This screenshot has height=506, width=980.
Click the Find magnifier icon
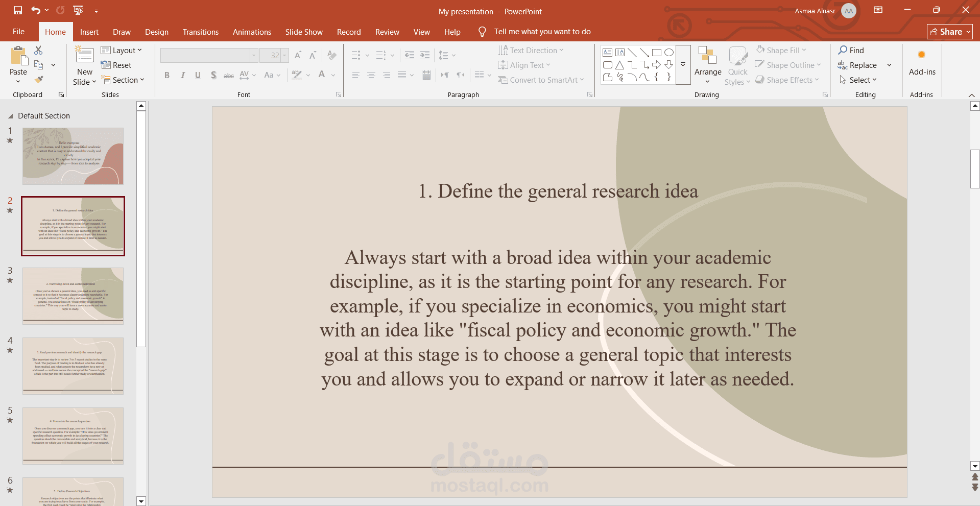(x=843, y=50)
